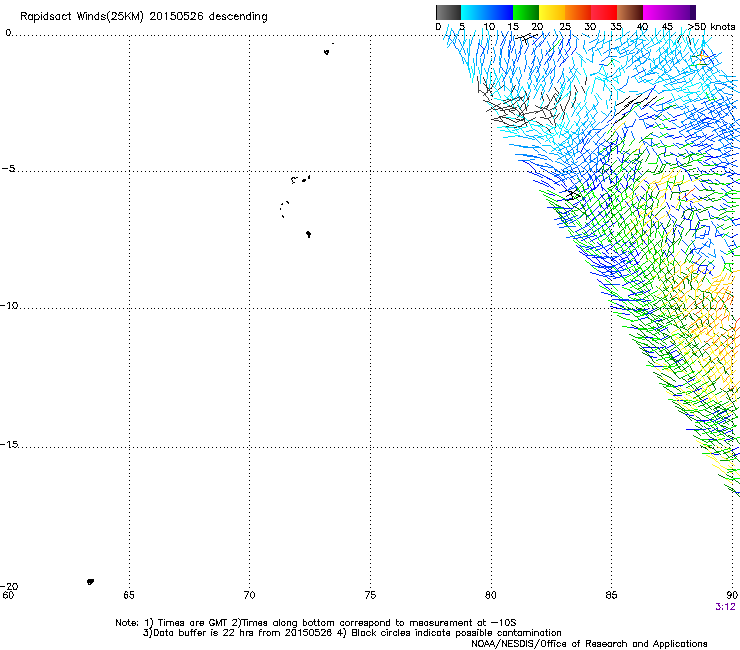The height and width of the screenshot is (650, 740).
Task: Click the latitude label '-20' on left axis
Action: coord(9,586)
